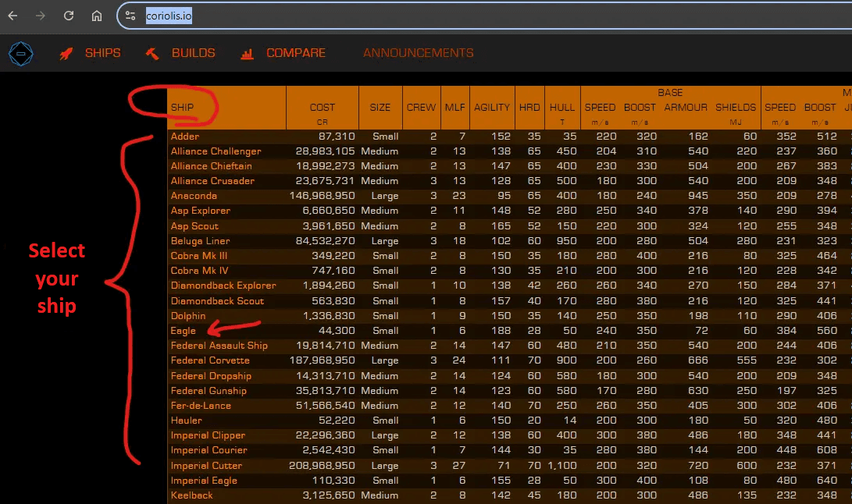Image resolution: width=852 pixels, height=504 pixels.
Task: Sort table by Ship column header
Action: coord(183,108)
